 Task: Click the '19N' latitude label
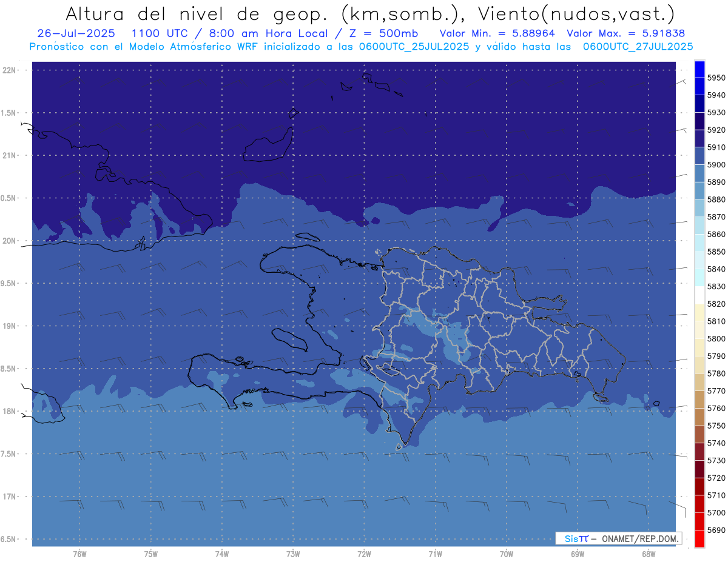[10, 326]
